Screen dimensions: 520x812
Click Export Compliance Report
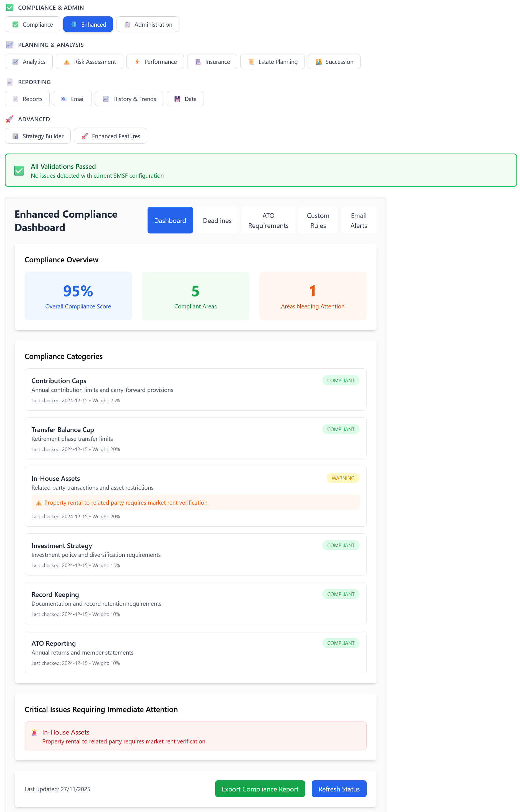point(260,789)
